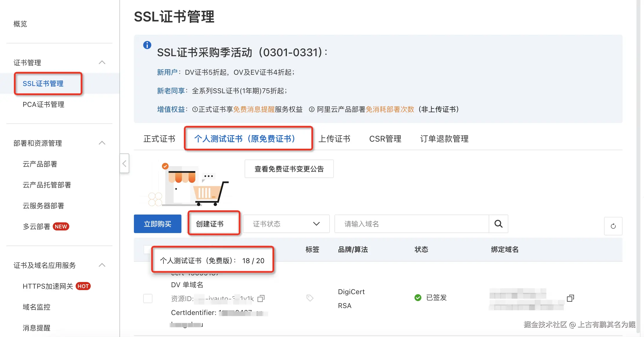Image resolution: width=644 pixels, height=337 pixels.
Task: Open 域名监控 in the sidebar
Action: [x=37, y=307]
